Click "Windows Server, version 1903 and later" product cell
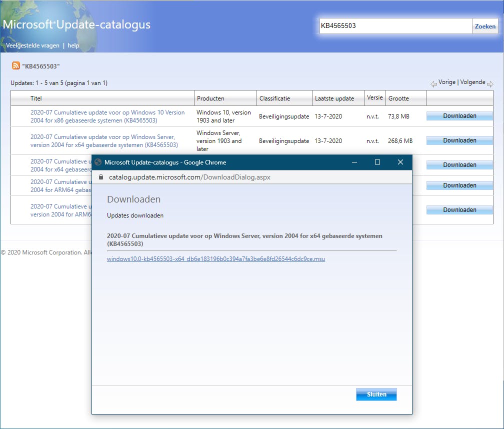Viewport: 504px width, 429px height. point(219,141)
